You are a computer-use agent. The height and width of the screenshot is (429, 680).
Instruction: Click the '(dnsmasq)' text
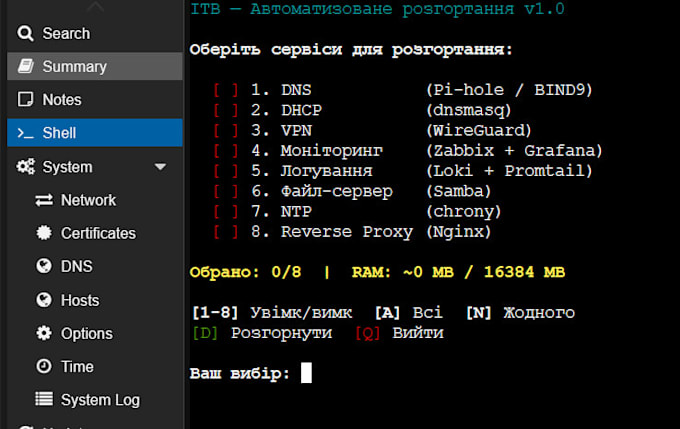point(469,110)
